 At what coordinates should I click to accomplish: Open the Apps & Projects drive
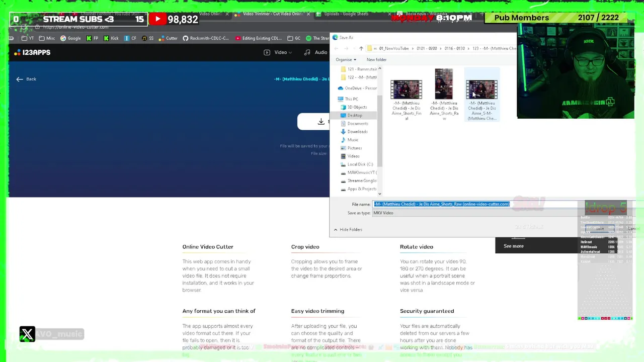[359, 189]
